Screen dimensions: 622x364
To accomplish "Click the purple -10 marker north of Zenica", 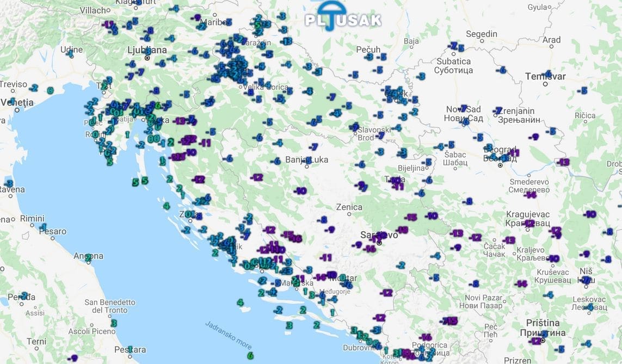I will (300, 190).
